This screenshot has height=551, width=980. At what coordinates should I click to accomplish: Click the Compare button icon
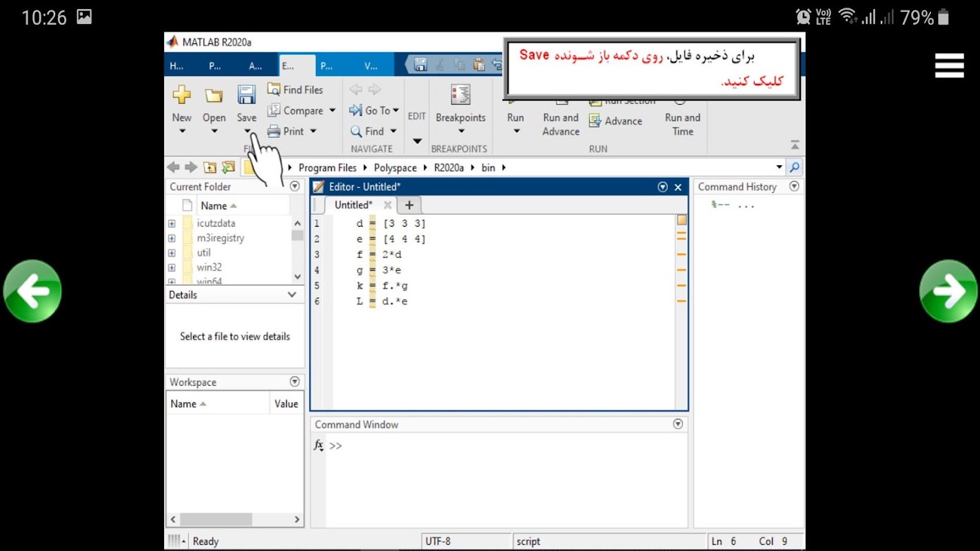pos(274,110)
